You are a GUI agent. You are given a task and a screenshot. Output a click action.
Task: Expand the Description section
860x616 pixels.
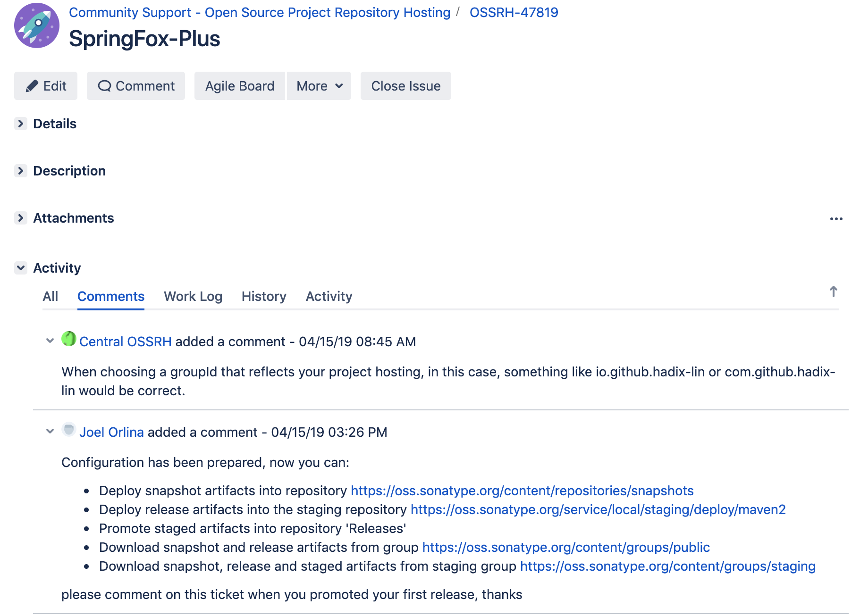[x=20, y=171]
